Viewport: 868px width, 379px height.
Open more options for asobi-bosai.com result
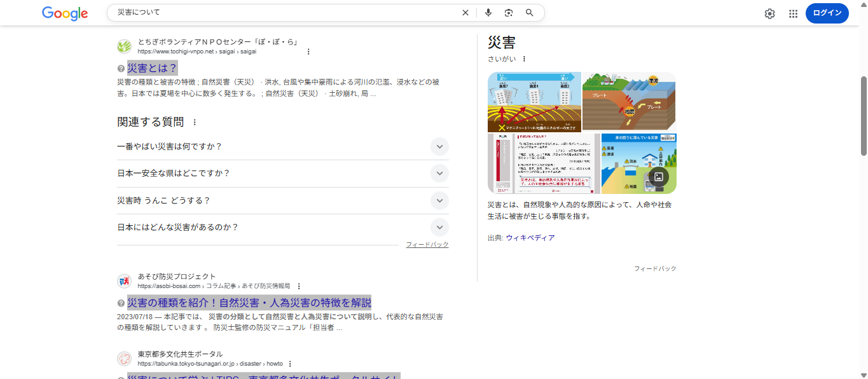[299, 286]
